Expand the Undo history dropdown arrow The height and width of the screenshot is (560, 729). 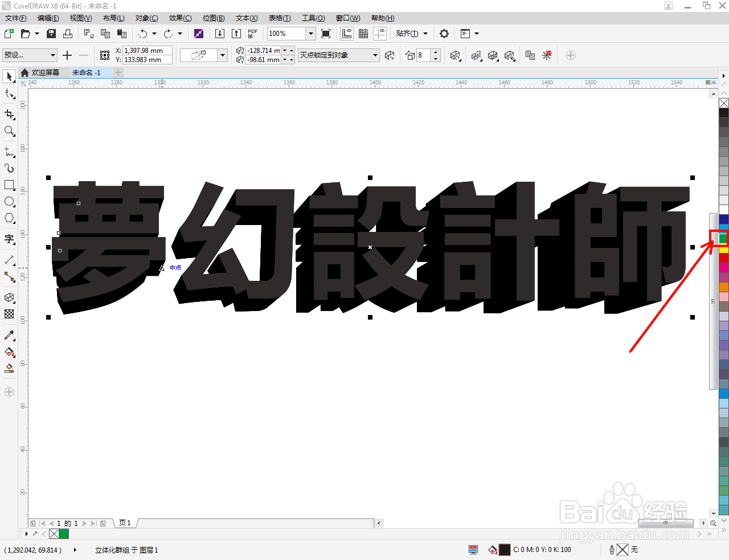pyautogui.click(x=154, y=34)
